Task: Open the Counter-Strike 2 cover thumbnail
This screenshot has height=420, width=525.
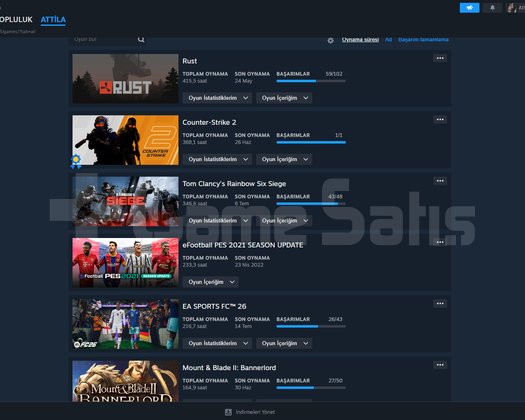Action: (126, 140)
